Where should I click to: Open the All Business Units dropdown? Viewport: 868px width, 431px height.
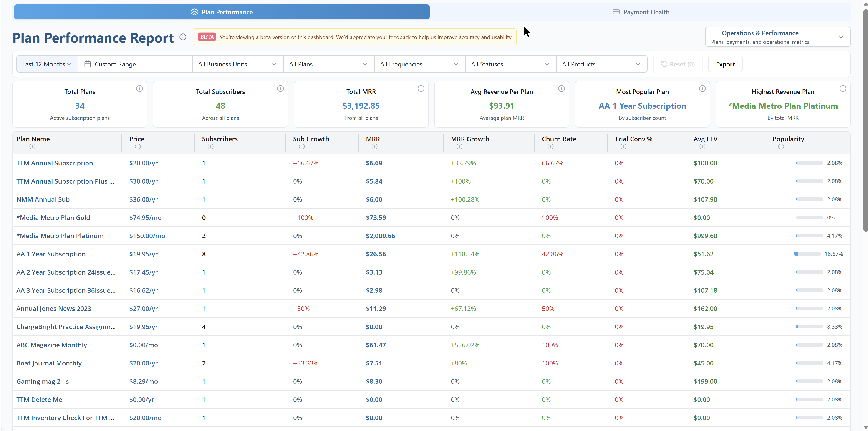[237, 64]
